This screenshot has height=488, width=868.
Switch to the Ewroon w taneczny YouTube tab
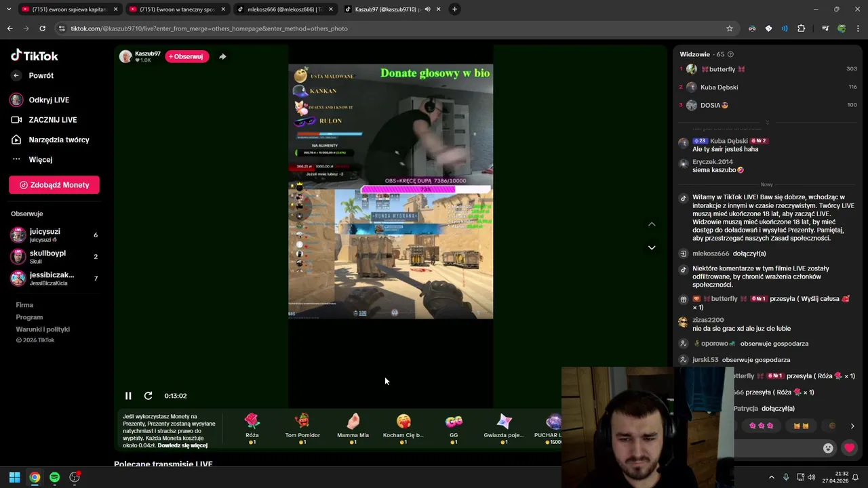[177, 9]
